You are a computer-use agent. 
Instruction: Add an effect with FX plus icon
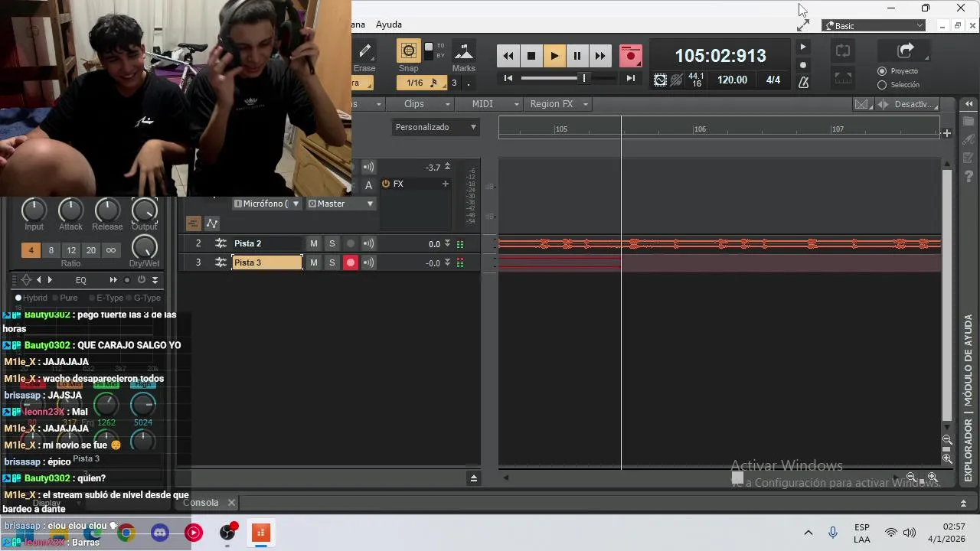coord(445,184)
